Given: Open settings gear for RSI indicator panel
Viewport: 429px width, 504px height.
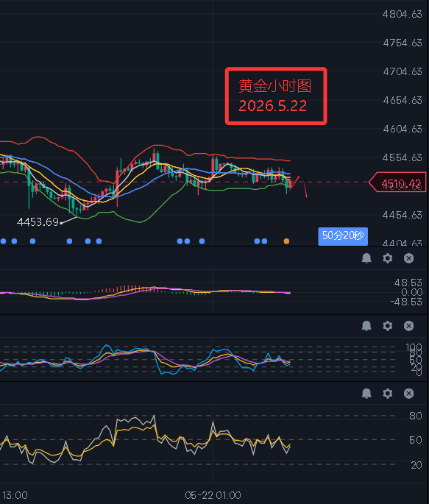Looking at the screenshot, I should (x=388, y=393).
